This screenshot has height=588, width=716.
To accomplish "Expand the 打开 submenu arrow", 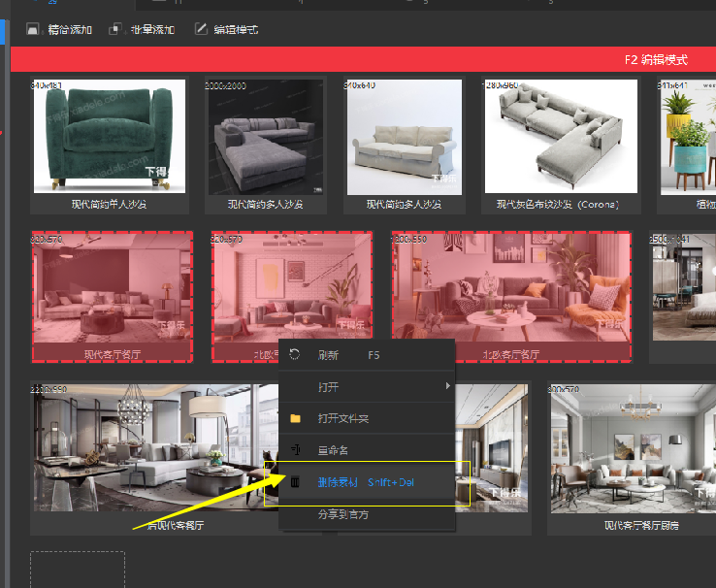I will click(x=447, y=386).
